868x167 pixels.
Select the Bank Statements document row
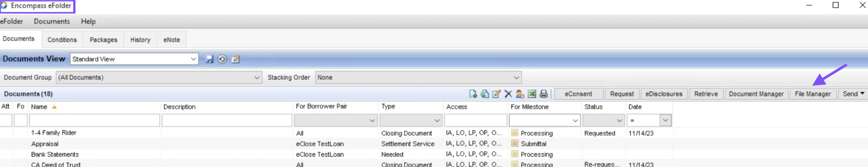point(336,154)
